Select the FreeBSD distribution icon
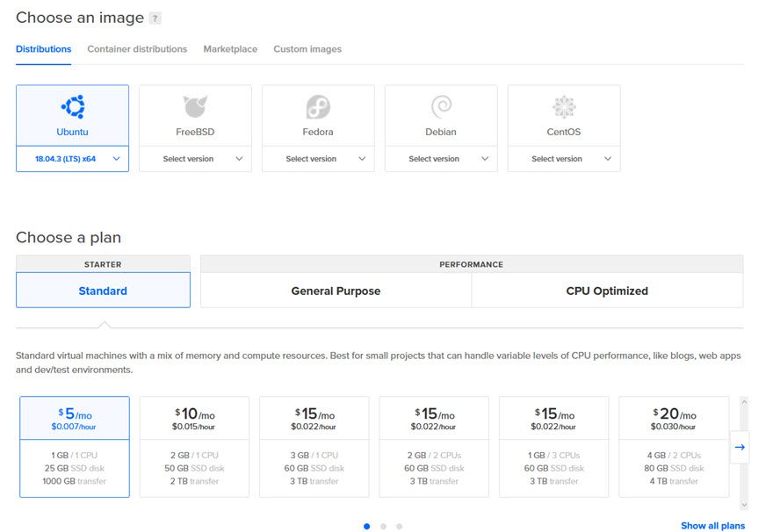This screenshot has height=532, width=773. tap(195, 107)
